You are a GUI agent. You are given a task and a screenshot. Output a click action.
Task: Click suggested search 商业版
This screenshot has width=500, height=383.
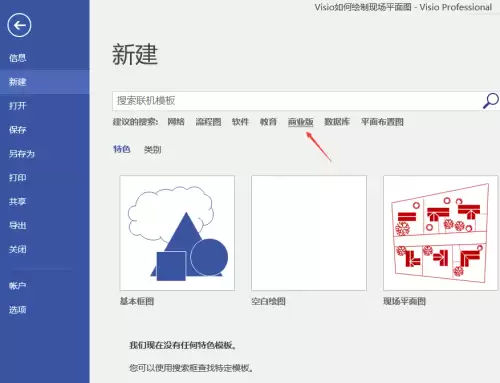click(x=301, y=122)
